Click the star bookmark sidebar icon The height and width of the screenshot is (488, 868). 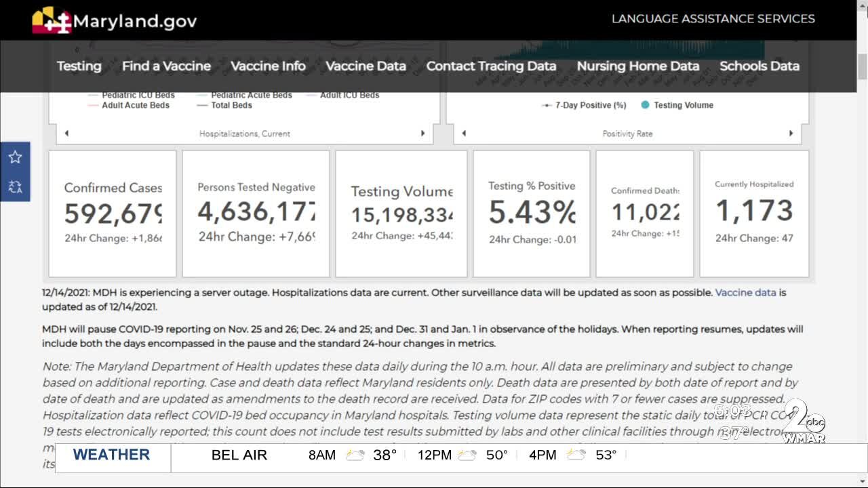(x=15, y=157)
